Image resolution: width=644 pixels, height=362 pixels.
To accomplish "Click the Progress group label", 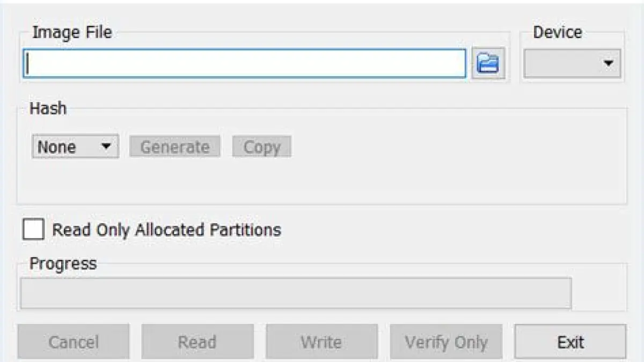I will point(63,263).
